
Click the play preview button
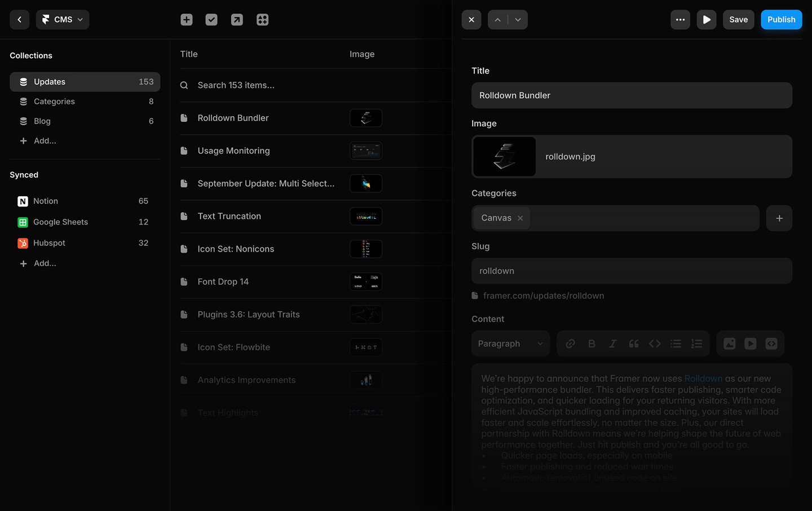tap(707, 20)
